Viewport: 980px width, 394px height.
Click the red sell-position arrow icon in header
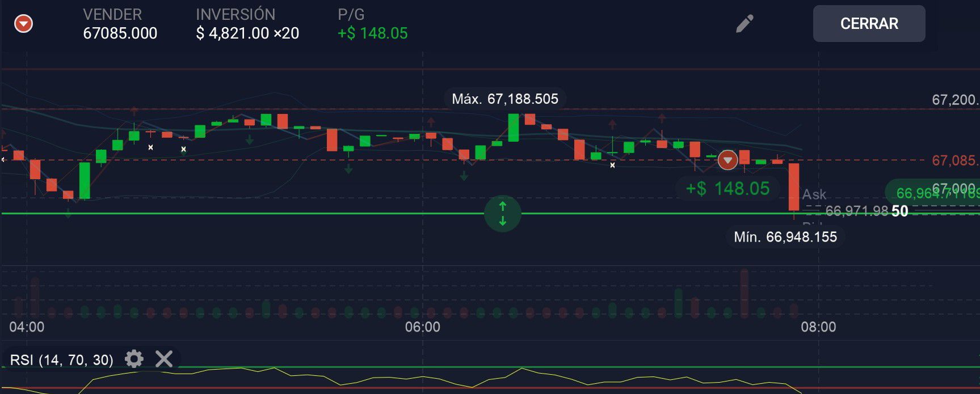[23, 24]
